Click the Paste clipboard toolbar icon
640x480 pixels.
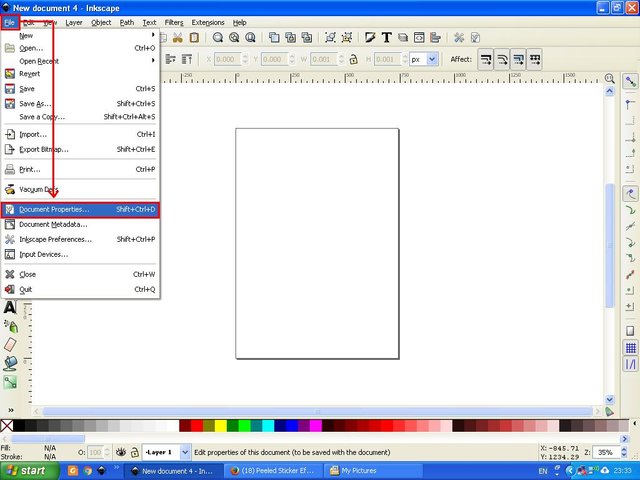tap(194, 38)
